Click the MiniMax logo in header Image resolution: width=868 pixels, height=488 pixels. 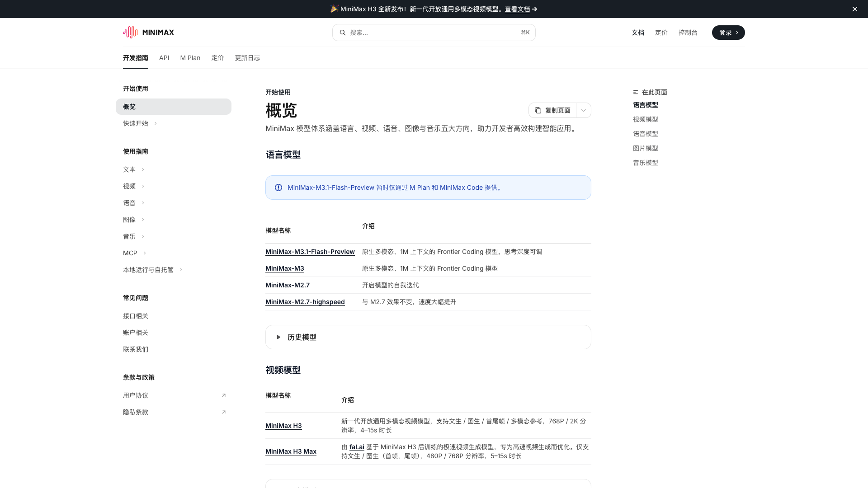(x=148, y=33)
